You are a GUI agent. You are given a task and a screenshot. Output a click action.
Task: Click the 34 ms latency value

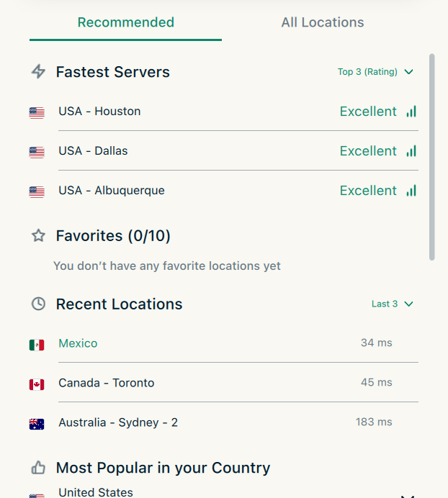(377, 343)
